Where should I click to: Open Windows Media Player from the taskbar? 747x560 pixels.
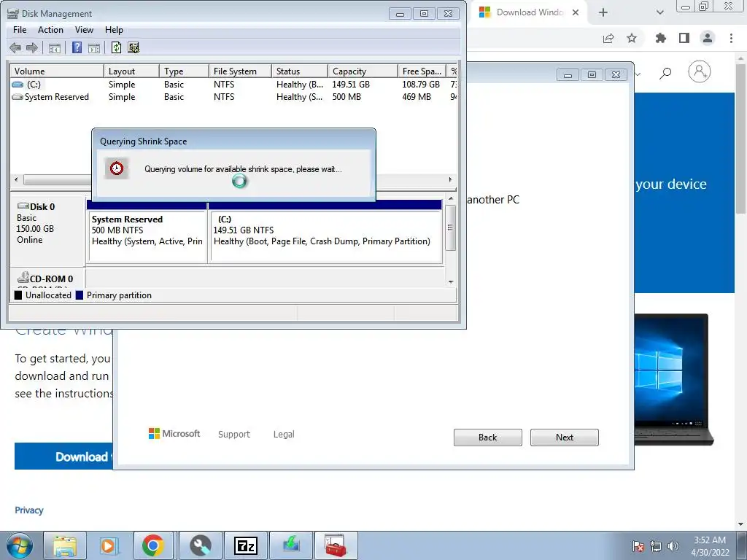(x=108, y=545)
